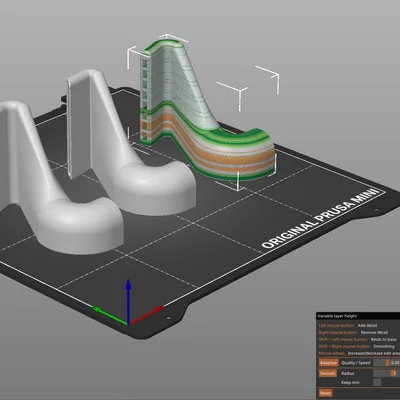Screen dimensions: 400x400
Task: Click the Radius slider handle
Action: click(x=394, y=373)
